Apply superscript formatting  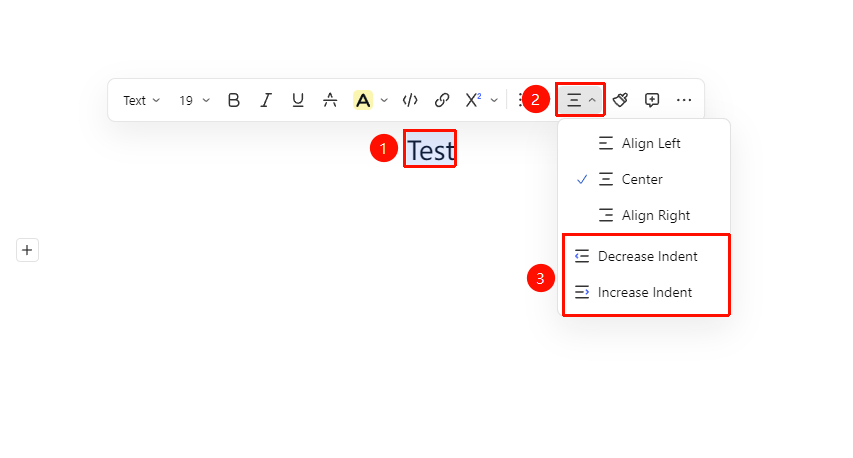tap(473, 100)
